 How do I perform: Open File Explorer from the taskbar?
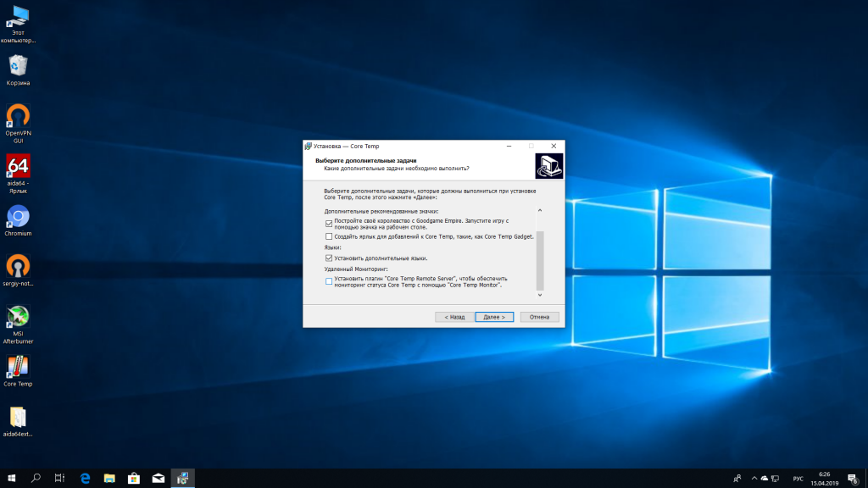click(109, 478)
